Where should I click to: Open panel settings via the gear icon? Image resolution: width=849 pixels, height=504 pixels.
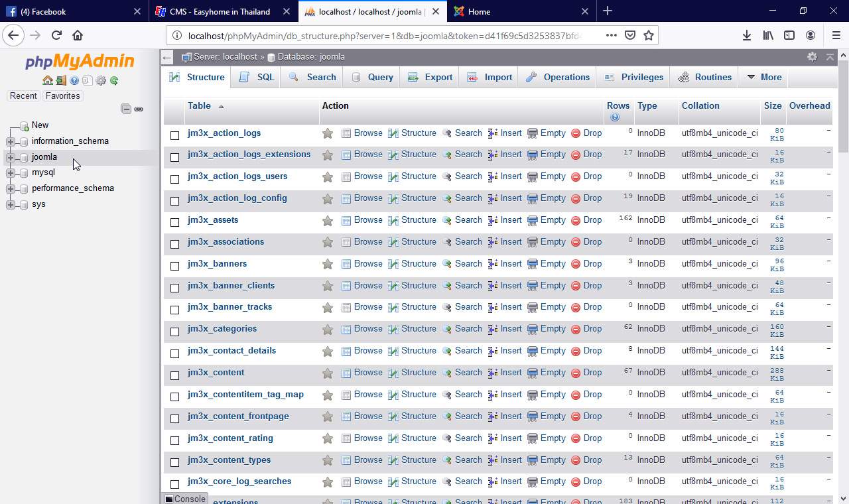pyautogui.click(x=100, y=80)
